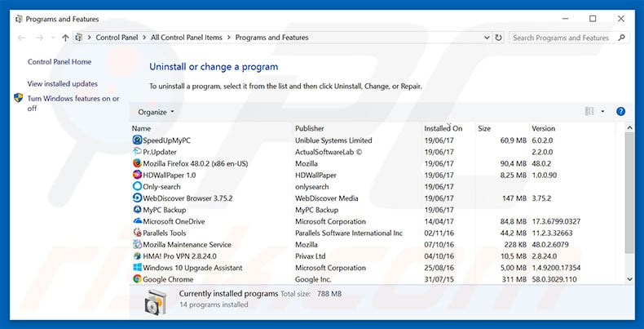Open the Control Panel Home link
Viewport: 644px width, 329px height.
point(60,62)
